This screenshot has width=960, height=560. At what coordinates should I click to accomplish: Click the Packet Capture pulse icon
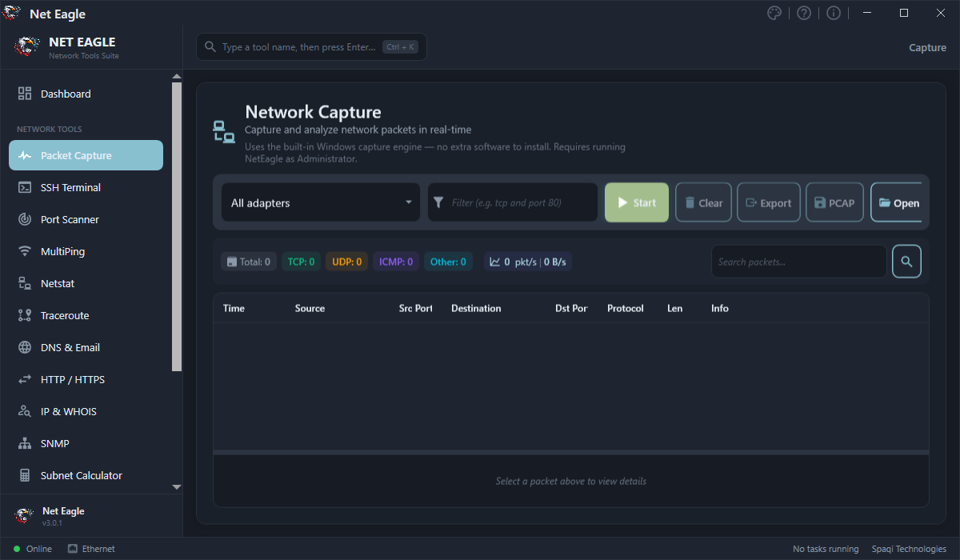[x=25, y=156]
